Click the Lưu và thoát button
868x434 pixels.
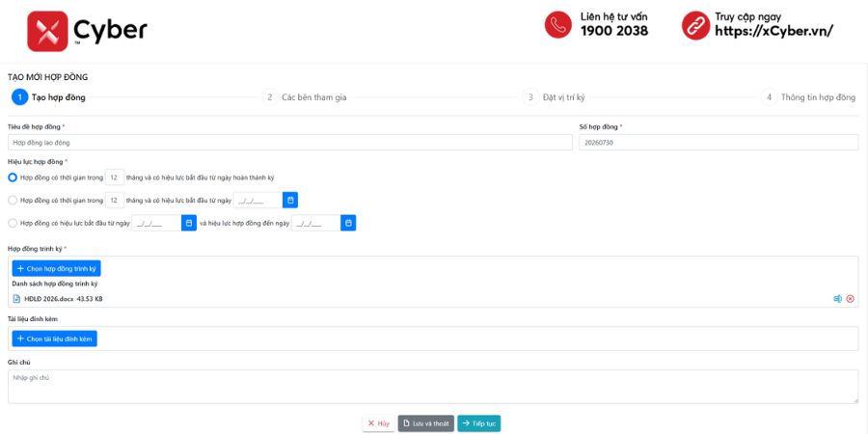(x=425, y=423)
